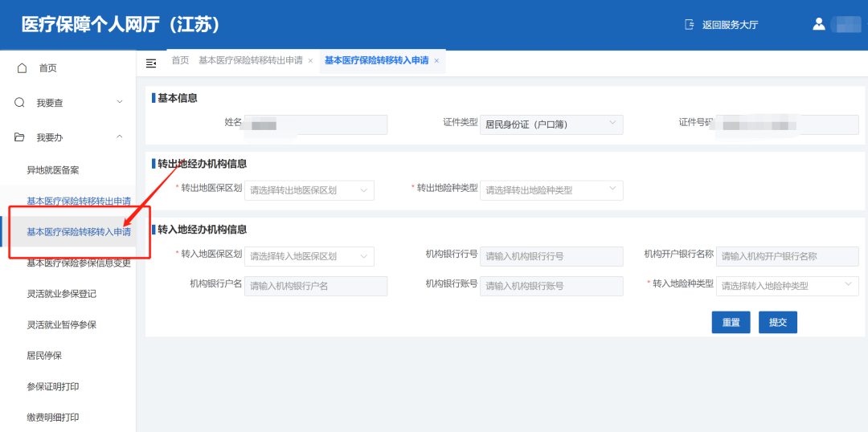This screenshot has width=868, height=432.
Task: Close the 基本医疗保险转移转出申请 tab
Action: tap(310, 61)
